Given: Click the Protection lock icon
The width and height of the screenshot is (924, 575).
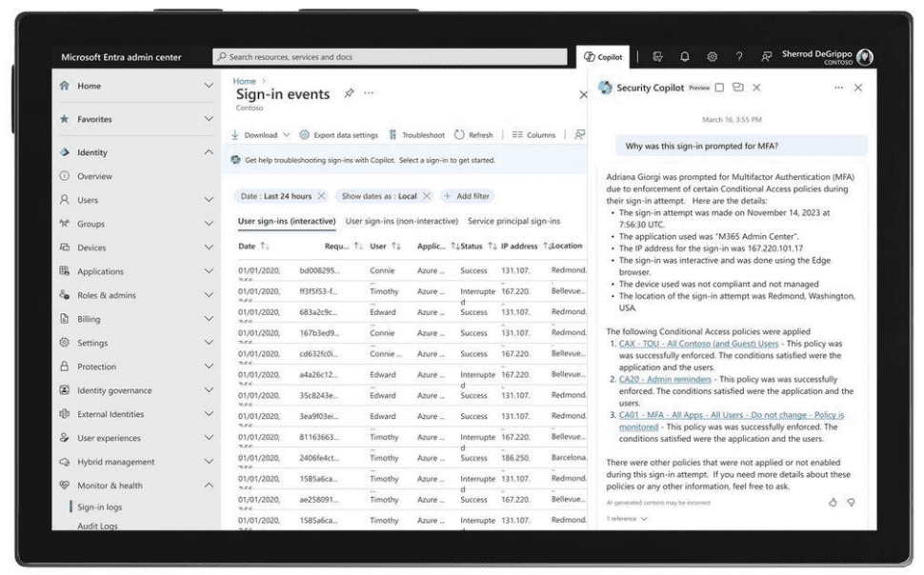Looking at the screenshot, I should 64,366.
